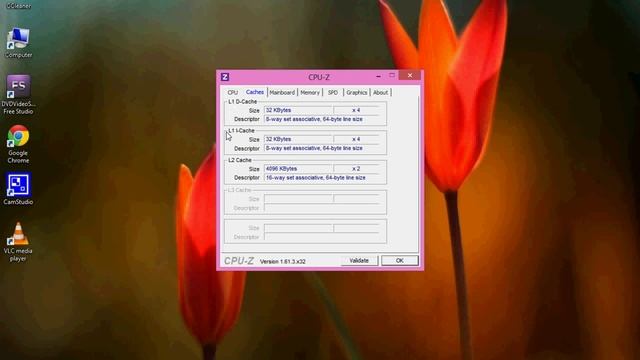
Task: Click the L1 D-Cache x 4 multiplier field
Action: click(x=356, y=110)
